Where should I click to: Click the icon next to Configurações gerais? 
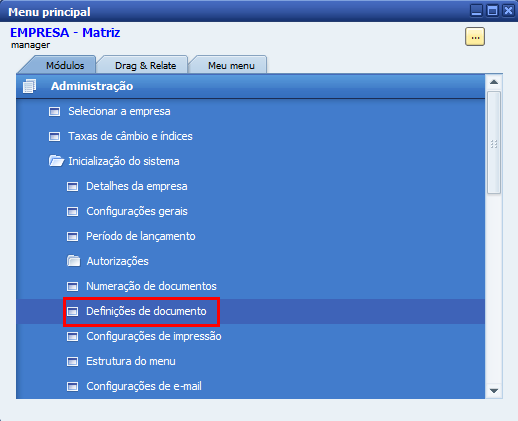coord(72,211)
